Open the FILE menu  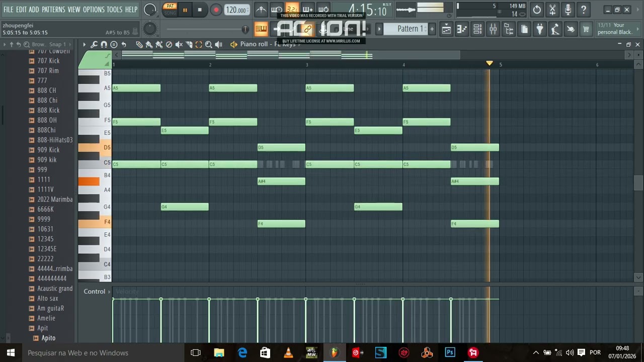pos(9,10)
